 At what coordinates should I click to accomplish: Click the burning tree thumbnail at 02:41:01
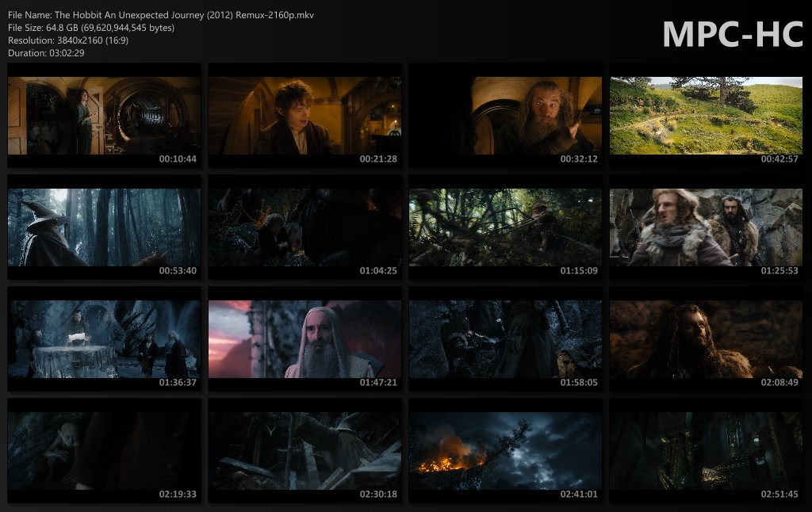pyautogui.click(x=505, y=450)
